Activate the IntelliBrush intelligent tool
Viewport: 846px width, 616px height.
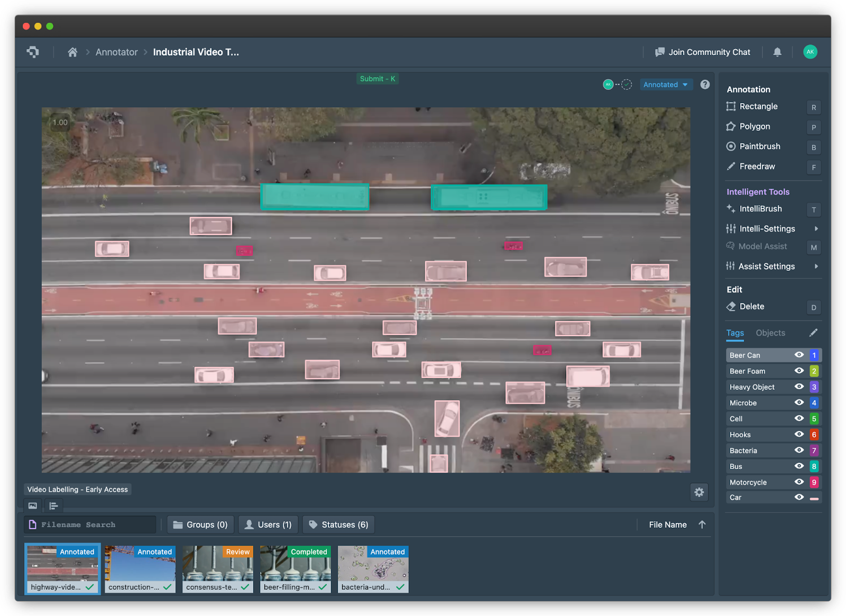pyautogui.click(x=760, y=209)
